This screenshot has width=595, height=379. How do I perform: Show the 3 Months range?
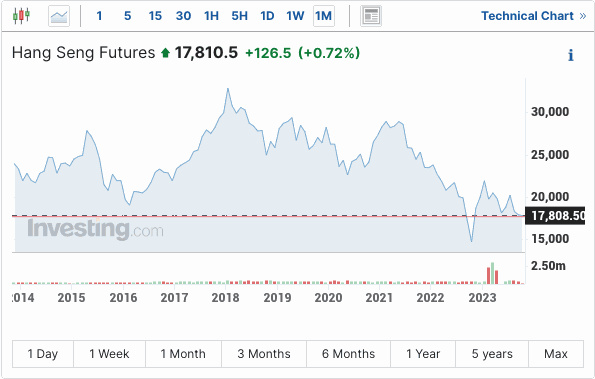coord(264,354)
